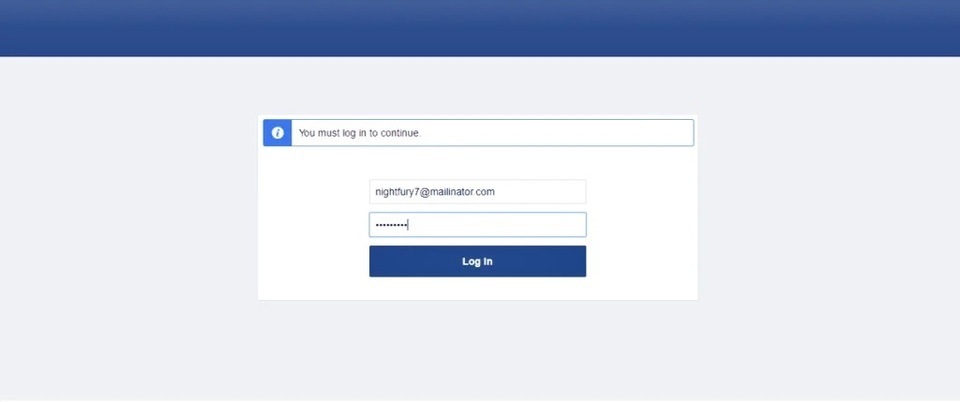960x402 pixels.
Task: Select the word 'continue' in the notice banner
Action: (400, 133)
